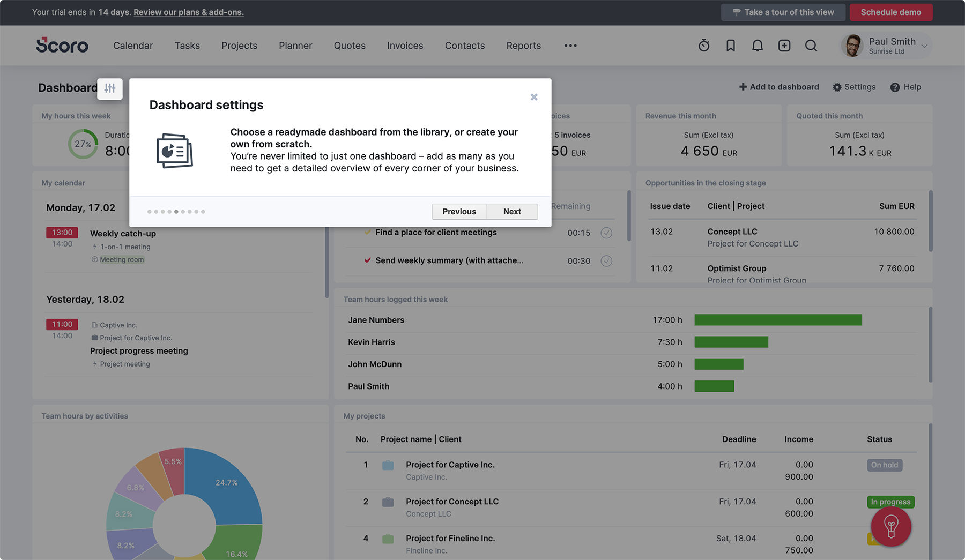This screenshot has height=560, width=965.
Task: Click the Project for Fineline Inc. briefcase icon
Action: point(388,539)
